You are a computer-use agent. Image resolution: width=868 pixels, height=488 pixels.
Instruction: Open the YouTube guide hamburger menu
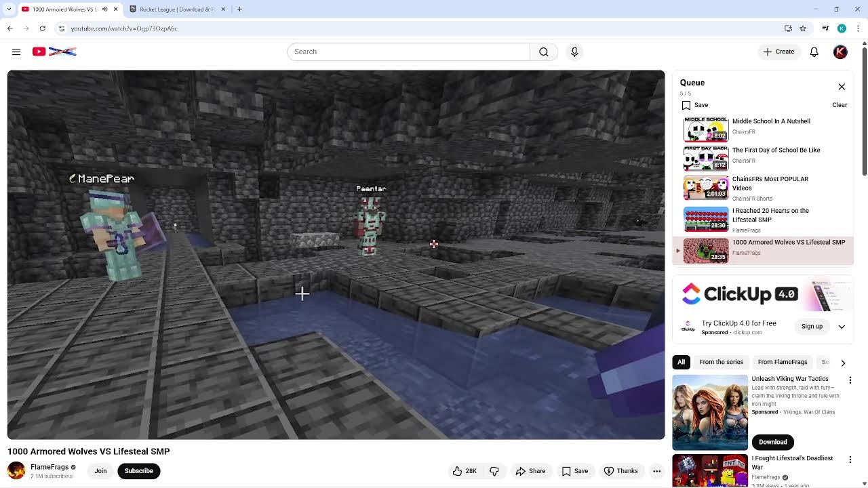[16, 52]
